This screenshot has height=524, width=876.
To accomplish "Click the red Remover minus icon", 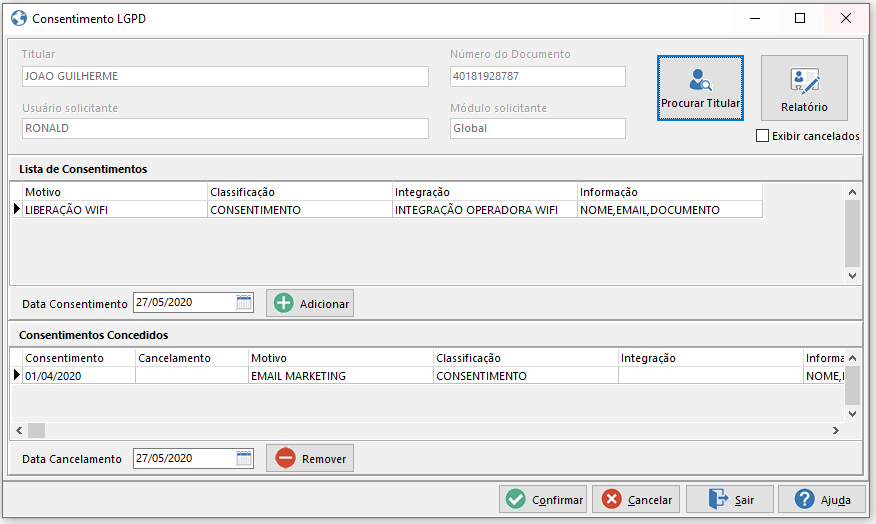I will 285,458.
